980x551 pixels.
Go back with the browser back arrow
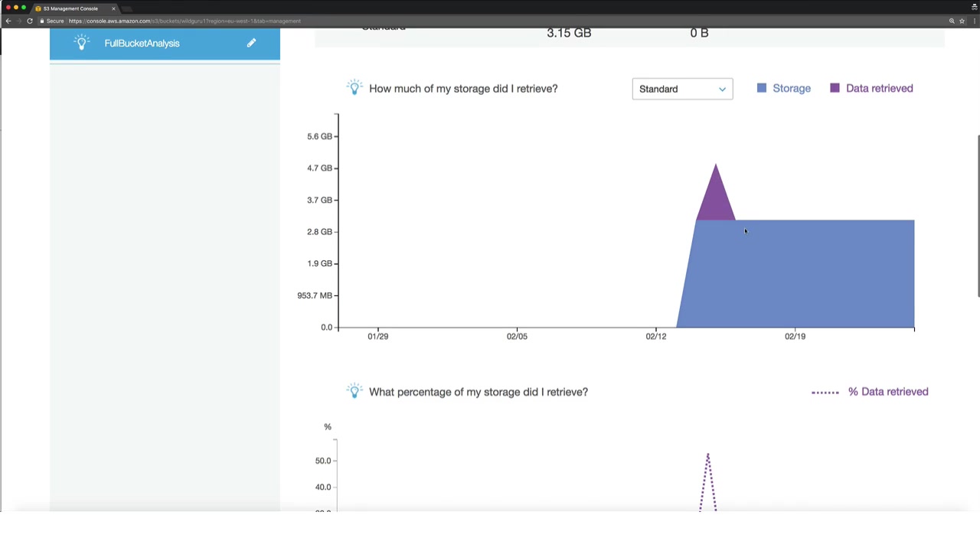click(8, 21)
